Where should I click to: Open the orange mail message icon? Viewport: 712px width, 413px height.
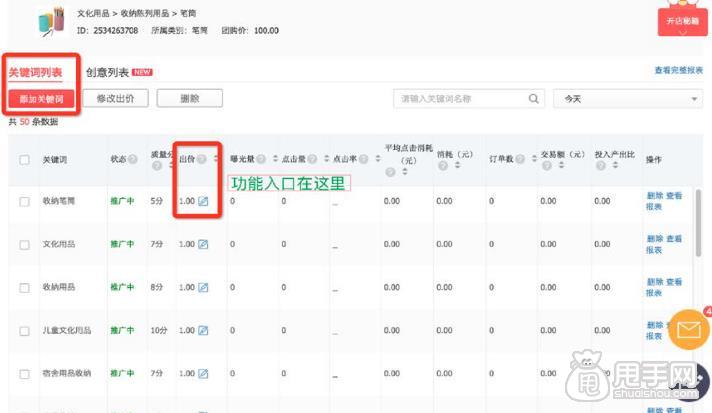687,330
